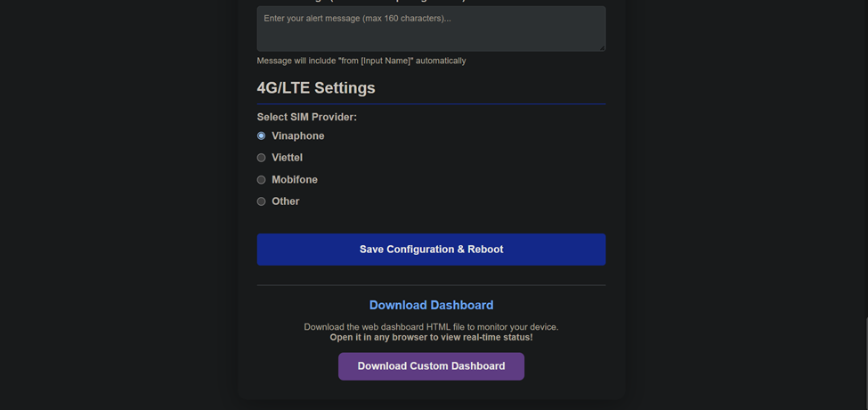This screenshot has height=410, width=868.
Task: Click the alert message text area
Action: point(431,29)
